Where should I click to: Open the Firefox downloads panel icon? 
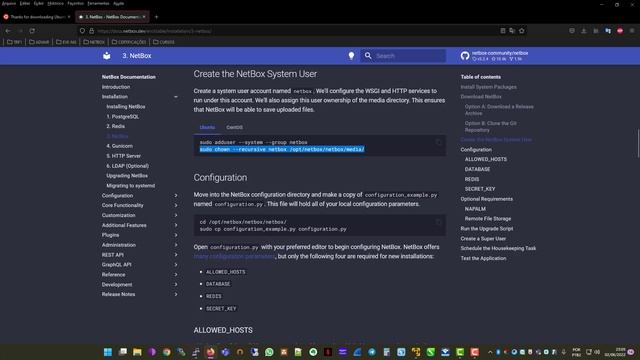pos(584,31)
